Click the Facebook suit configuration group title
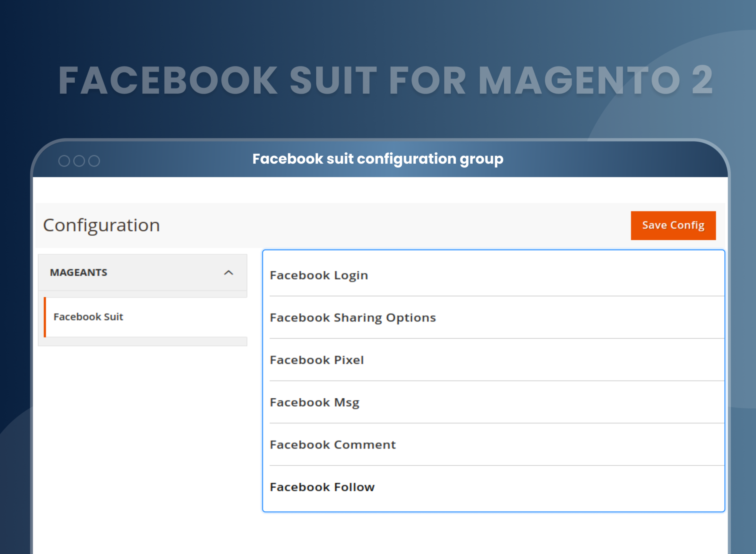 coord(378,159)
